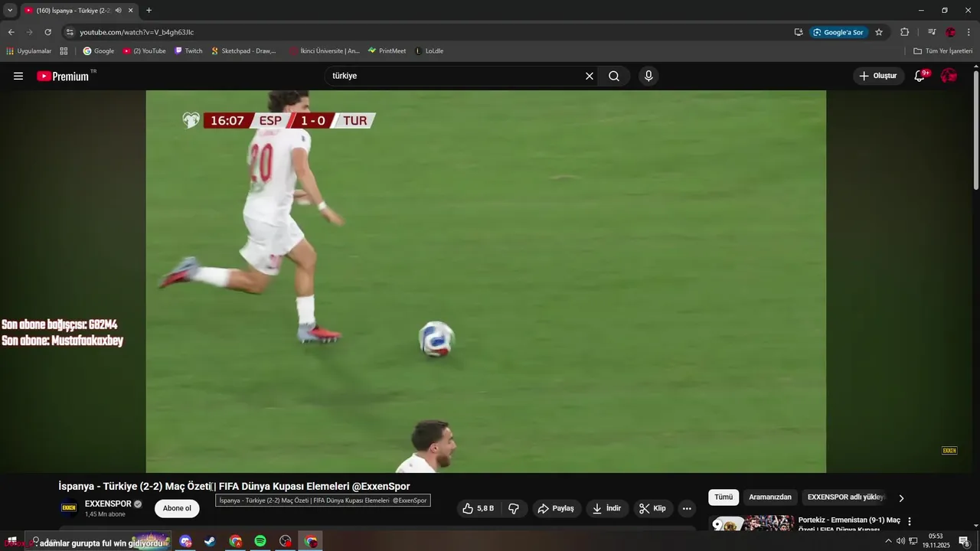Viewport: 980px width, 551px height.
Task: Click the address bar URL
Action: point(137,32)
